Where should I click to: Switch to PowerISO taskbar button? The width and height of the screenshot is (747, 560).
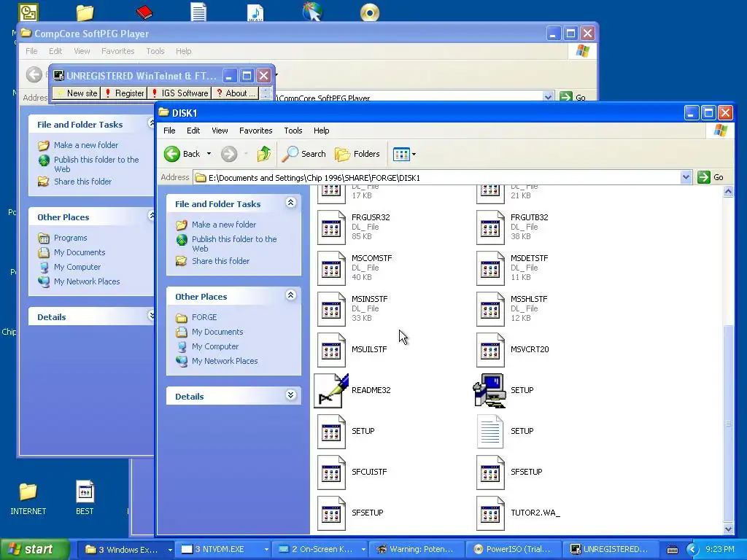tap(513, 550)
